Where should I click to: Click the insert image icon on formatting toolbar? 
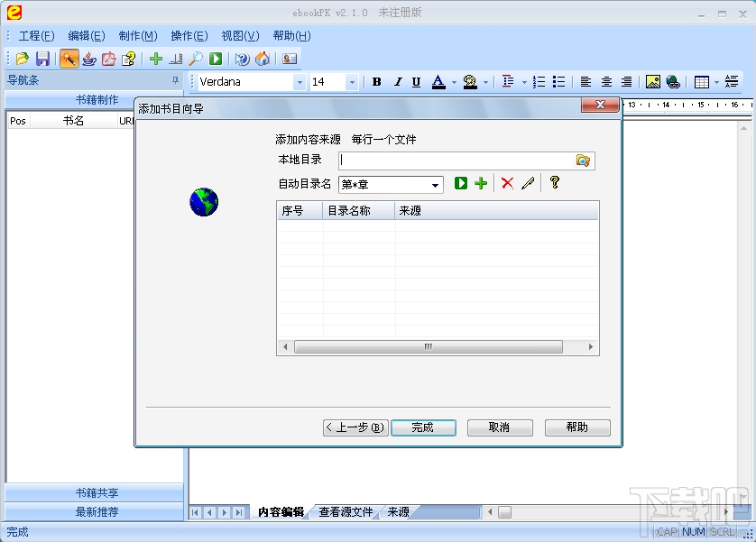pos(653,81)
